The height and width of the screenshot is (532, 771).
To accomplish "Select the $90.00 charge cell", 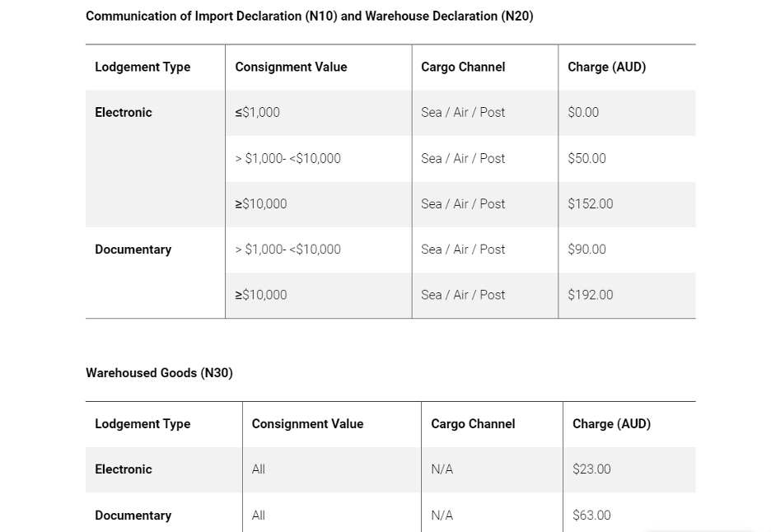I will (586, 250).
